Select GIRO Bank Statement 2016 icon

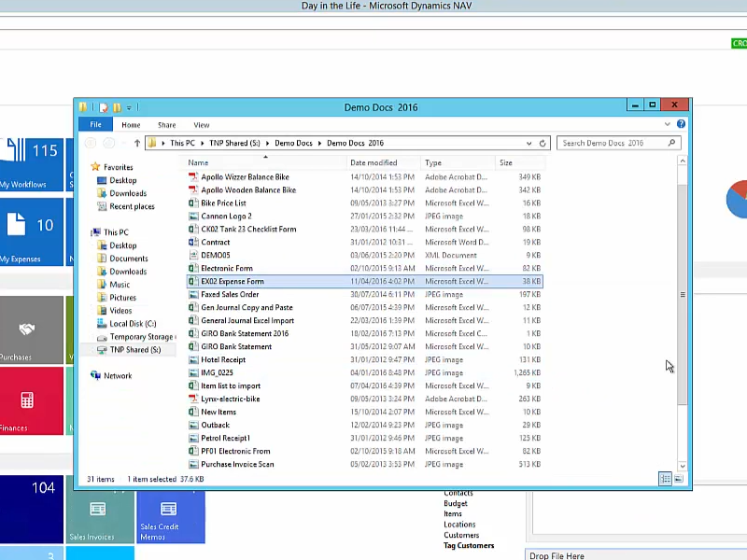coord(193,333)
